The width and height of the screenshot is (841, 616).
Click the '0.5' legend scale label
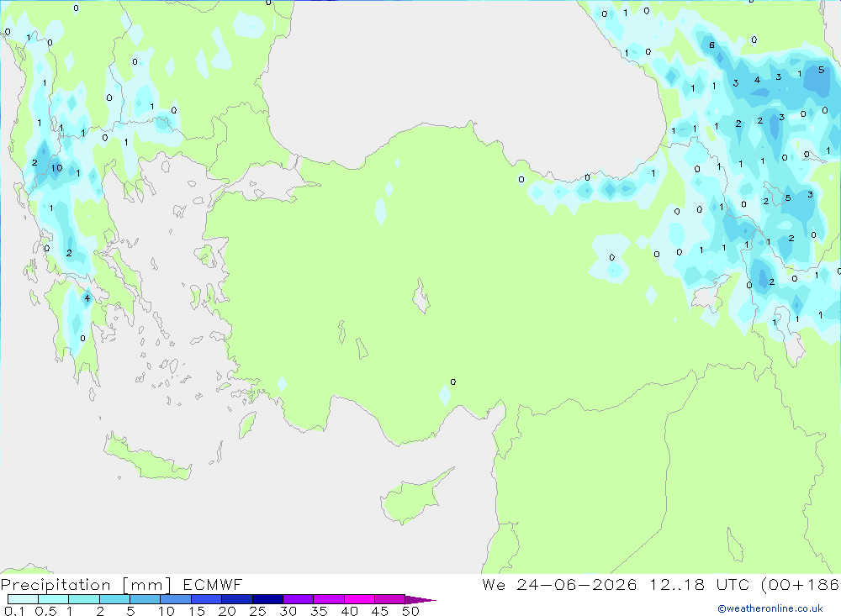(45, 611)
